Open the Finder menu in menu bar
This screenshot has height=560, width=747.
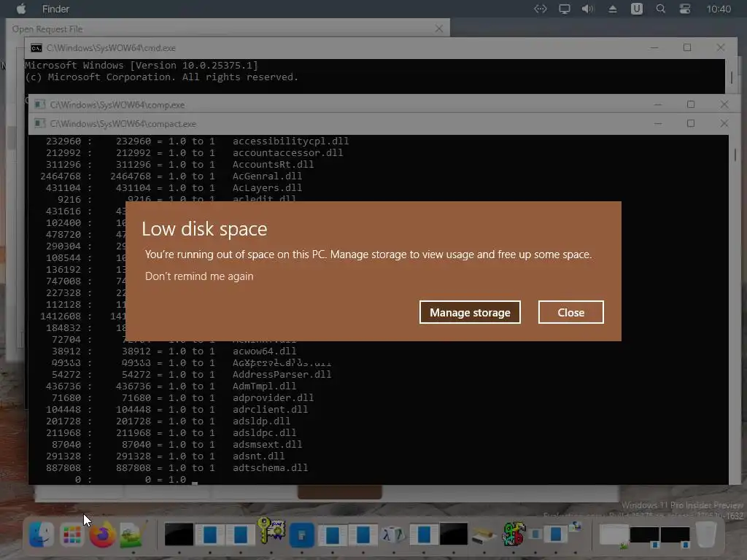(x=55, y=9)
